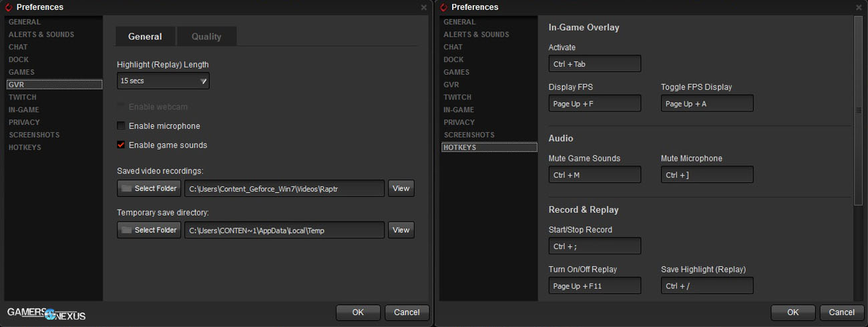868x327 pixels.
Task: Select GVR in left window sidebar
Action: (x=54, y=85)
